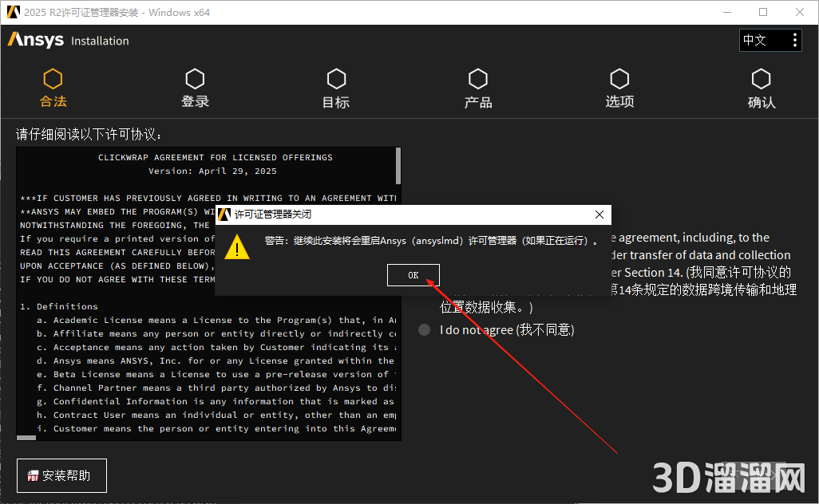Close the 许可证管理器关闭 dialog
Viewport: 819px width, 504px height.
pyautogui.click(x=599, y=215)
